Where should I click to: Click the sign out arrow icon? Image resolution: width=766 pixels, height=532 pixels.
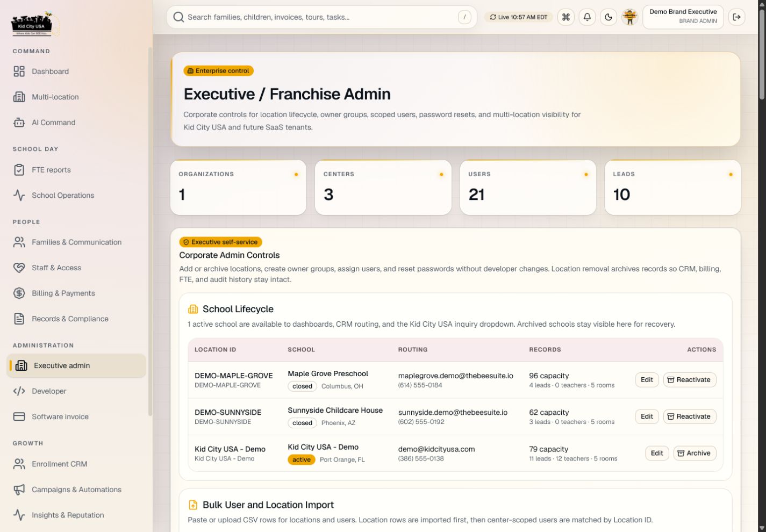737,17
